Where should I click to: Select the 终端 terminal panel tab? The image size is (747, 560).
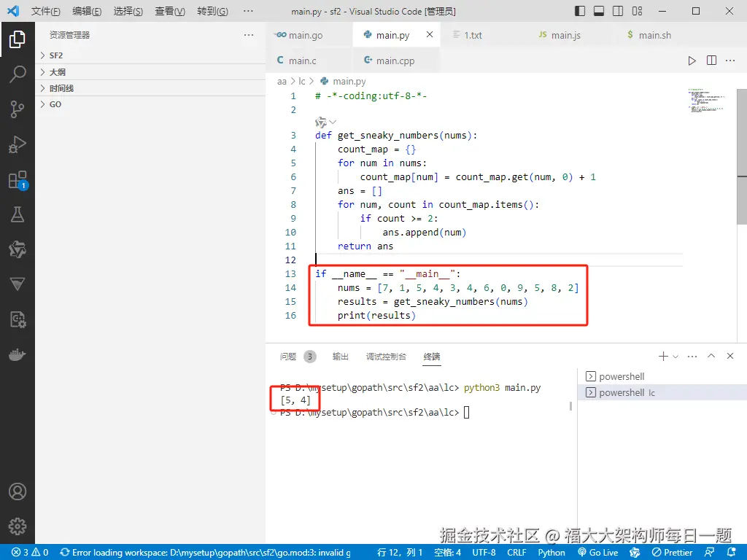[432, 357]
